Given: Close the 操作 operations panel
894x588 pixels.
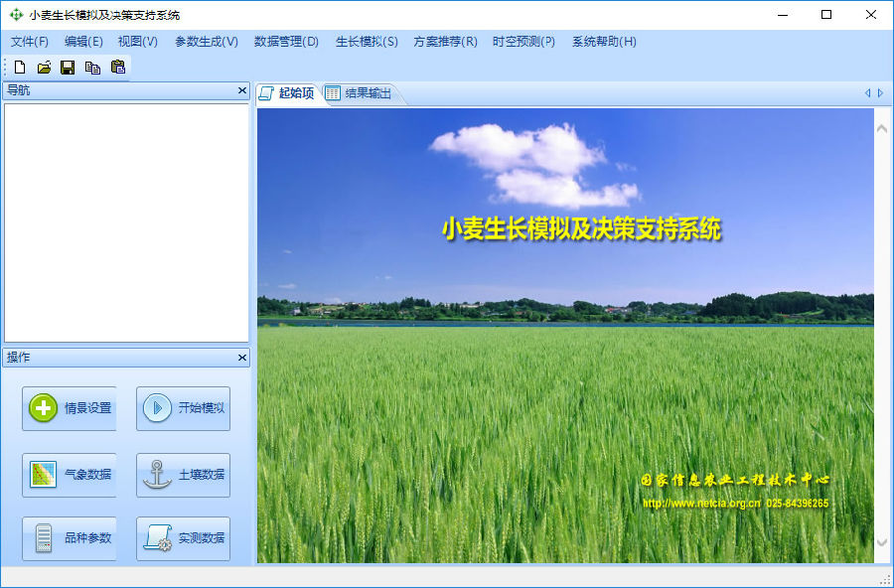Looking at the screenshot, I should pos(241,358).
